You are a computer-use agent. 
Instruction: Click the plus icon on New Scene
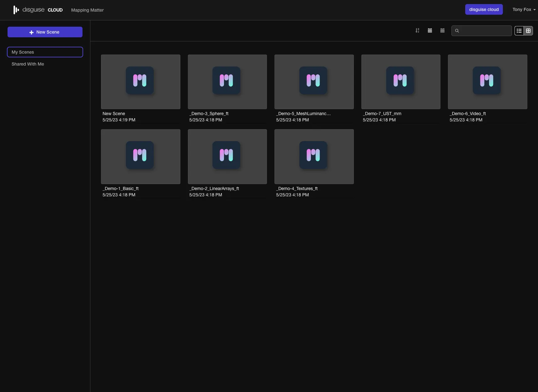click(x=31, y=32)
